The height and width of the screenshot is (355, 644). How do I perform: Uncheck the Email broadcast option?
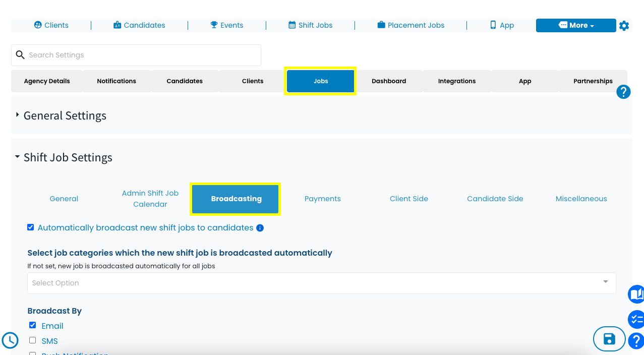tap(33, 325)
